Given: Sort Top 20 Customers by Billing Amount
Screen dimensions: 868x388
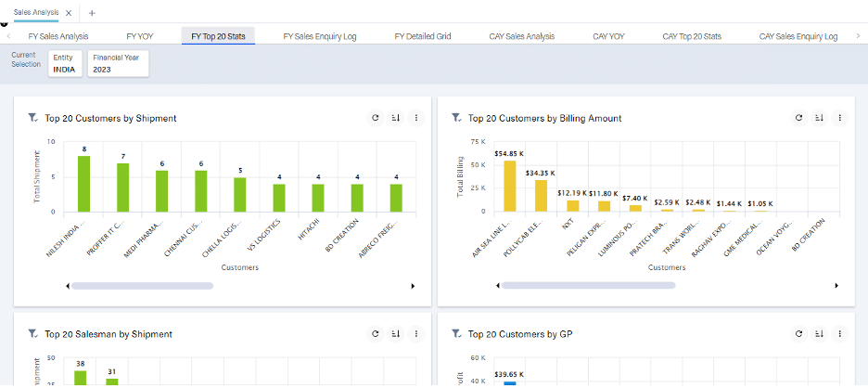Looking at the screenshot, I should coord(819,118).
